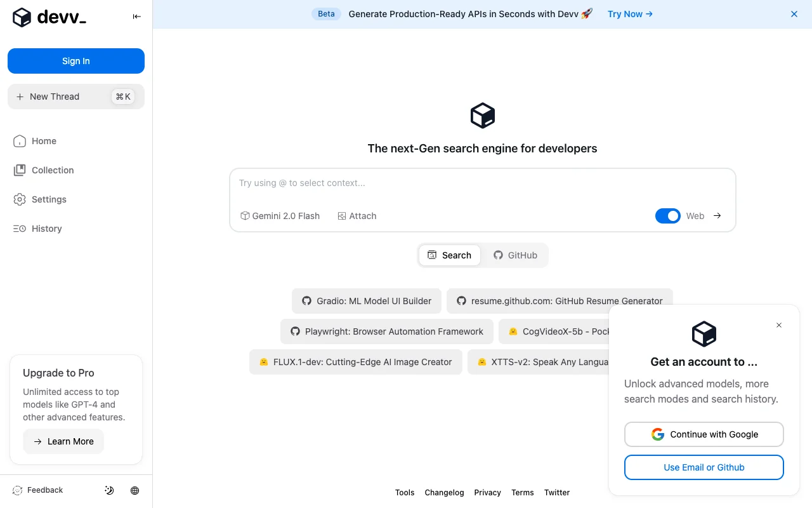Open the Changelog footer link

(x=444, y=492)
